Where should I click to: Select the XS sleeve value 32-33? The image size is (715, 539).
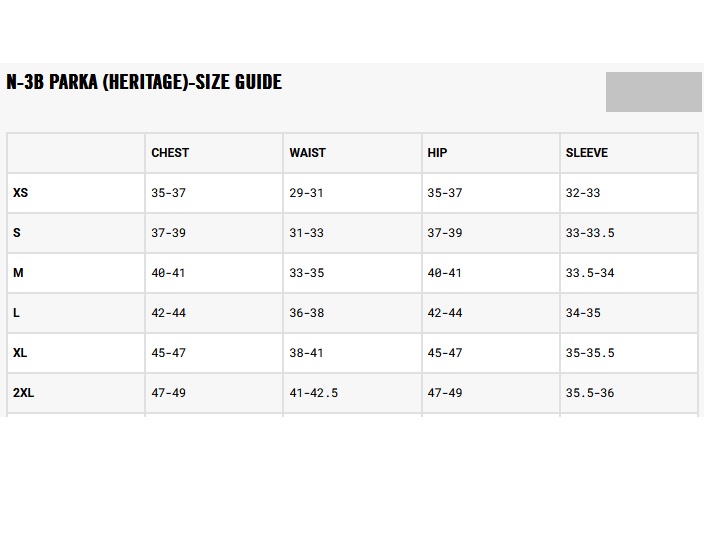(x=582, y=193)
